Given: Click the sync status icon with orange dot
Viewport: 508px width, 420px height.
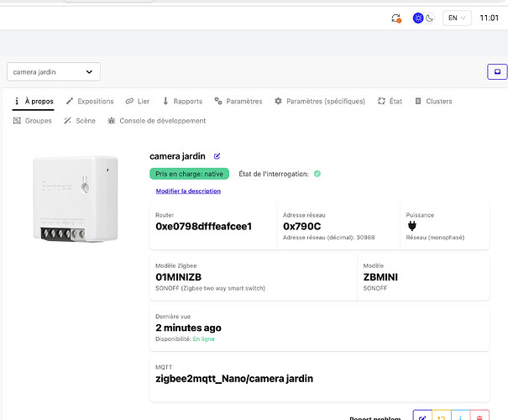Looking at the screenshot, I should (396, 18).
